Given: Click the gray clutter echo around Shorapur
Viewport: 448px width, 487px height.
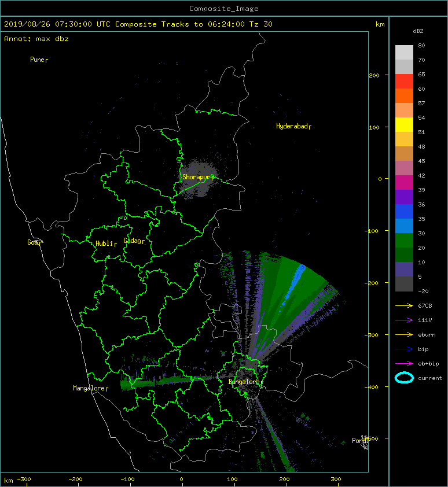Looking at the screenshot, I should point(199,179).
